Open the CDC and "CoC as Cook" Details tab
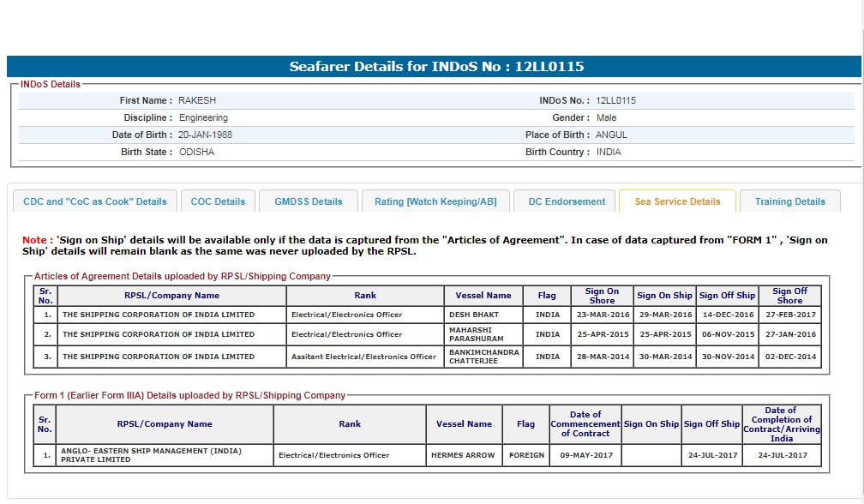This screenshot has width=864, height=504. [x=95, y=201]
